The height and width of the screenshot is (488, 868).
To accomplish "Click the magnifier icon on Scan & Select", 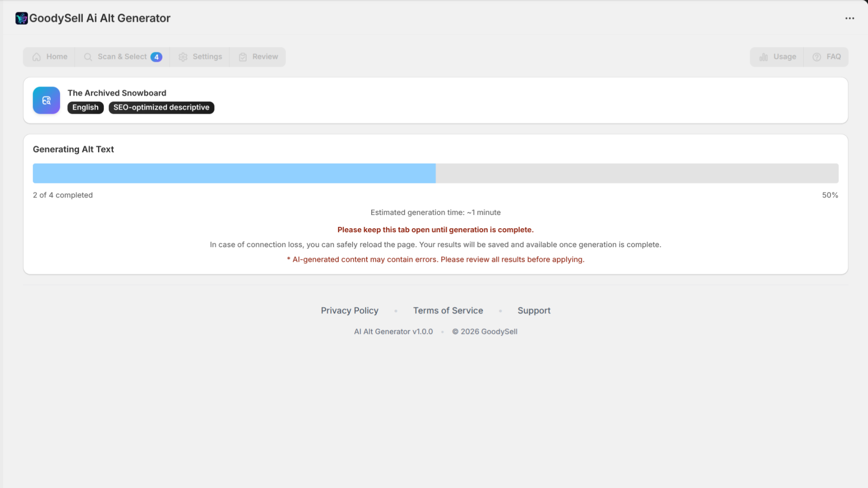I will [x=88, y=57].
